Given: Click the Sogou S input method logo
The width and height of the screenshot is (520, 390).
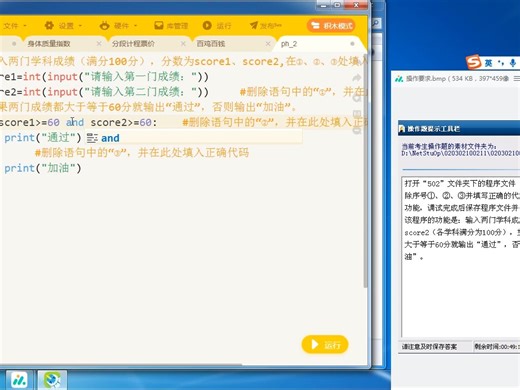Looking at the screenshot, I should coord(473,62).
